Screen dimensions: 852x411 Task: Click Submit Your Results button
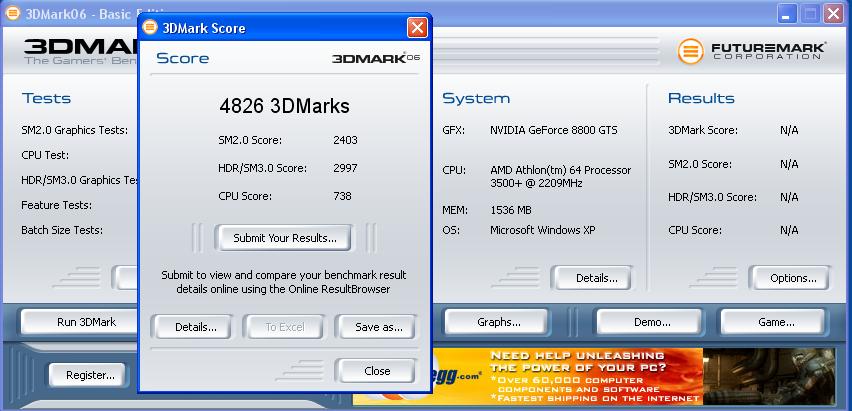[x=283, y=238]
